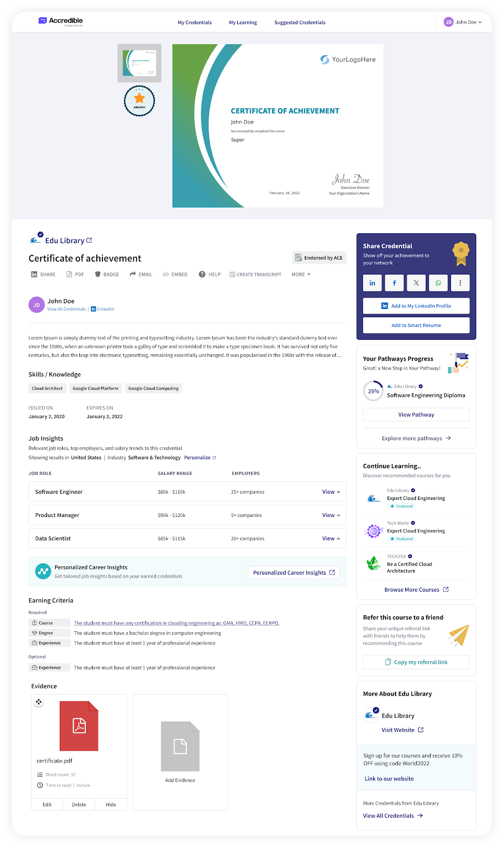Click SHARE in credential toolbar
Screen dimensions: 504x848
pyautogui.click(x=43, y=274)
